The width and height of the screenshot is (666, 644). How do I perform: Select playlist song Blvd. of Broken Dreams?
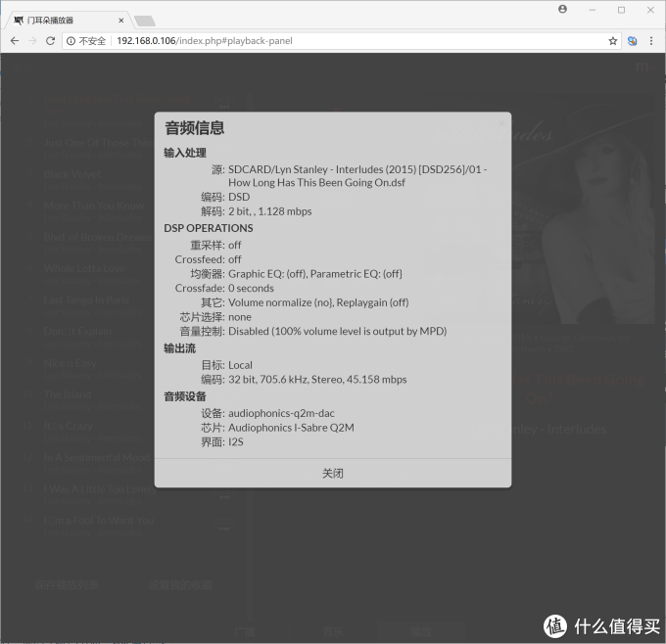pos(99,237)
